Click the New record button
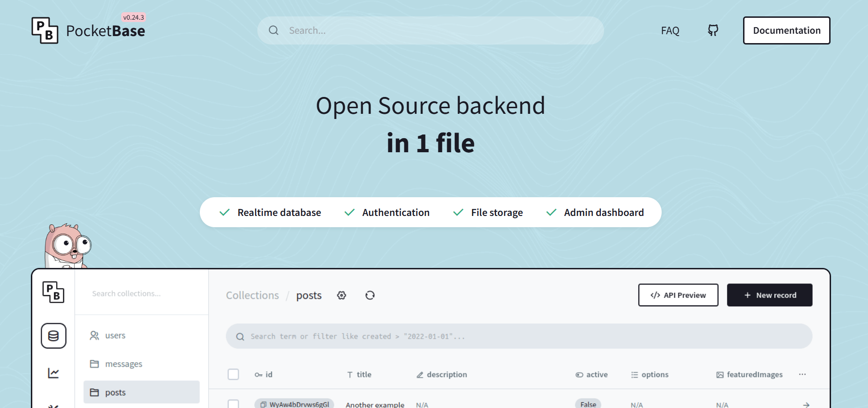 tap(769, 295)
